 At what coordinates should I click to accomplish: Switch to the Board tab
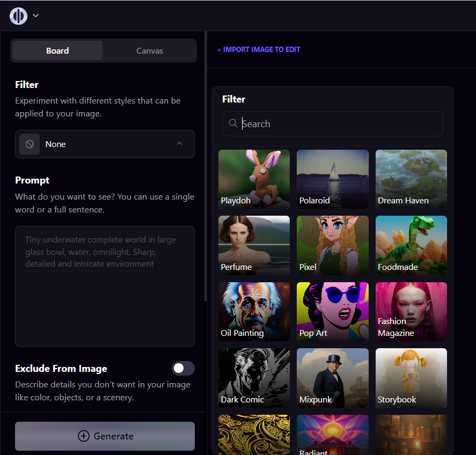(x=57, y=50)
